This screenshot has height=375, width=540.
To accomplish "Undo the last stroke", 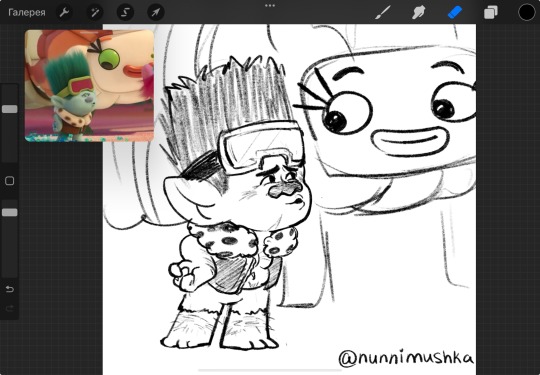I will coord(10,289).
